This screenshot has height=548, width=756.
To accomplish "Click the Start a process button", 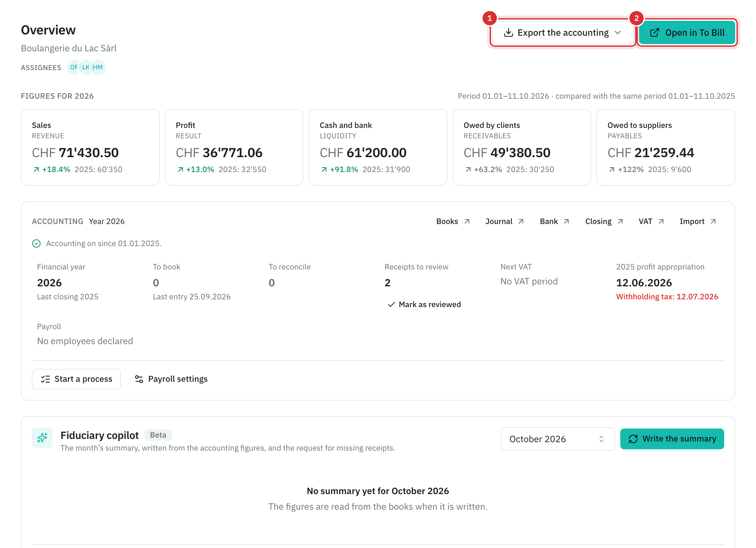I will tap(76, 379).
